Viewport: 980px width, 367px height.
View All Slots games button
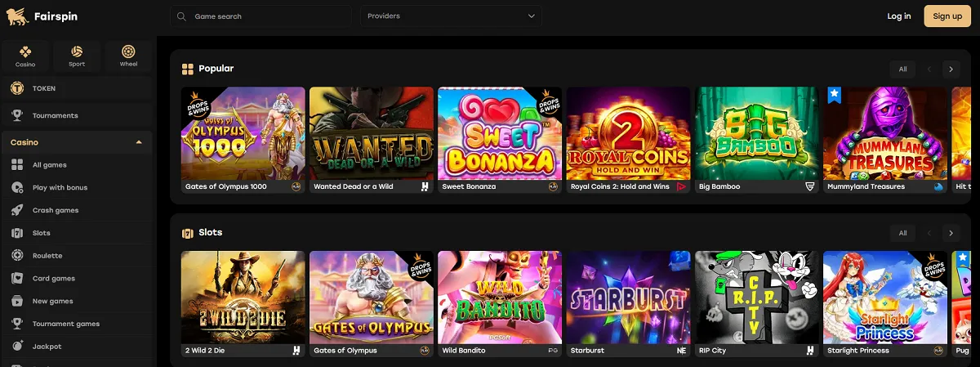click(902, 233)
